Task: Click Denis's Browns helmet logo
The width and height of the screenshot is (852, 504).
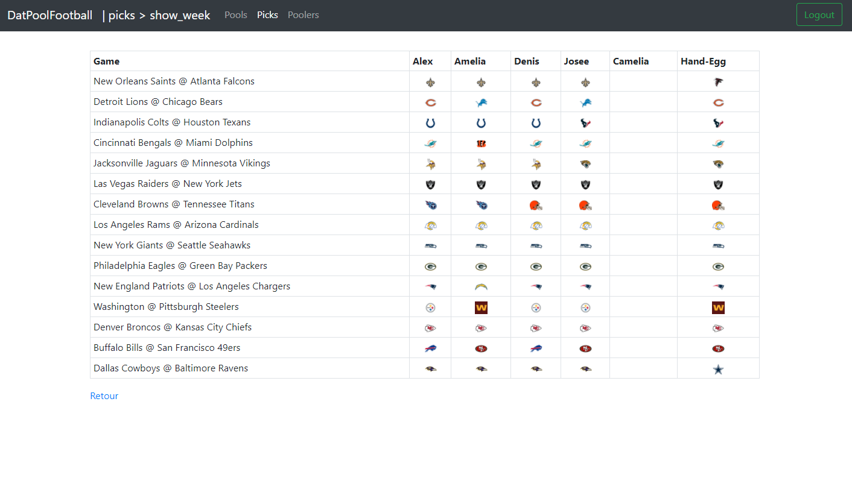Action: click(x=536, y=205)
